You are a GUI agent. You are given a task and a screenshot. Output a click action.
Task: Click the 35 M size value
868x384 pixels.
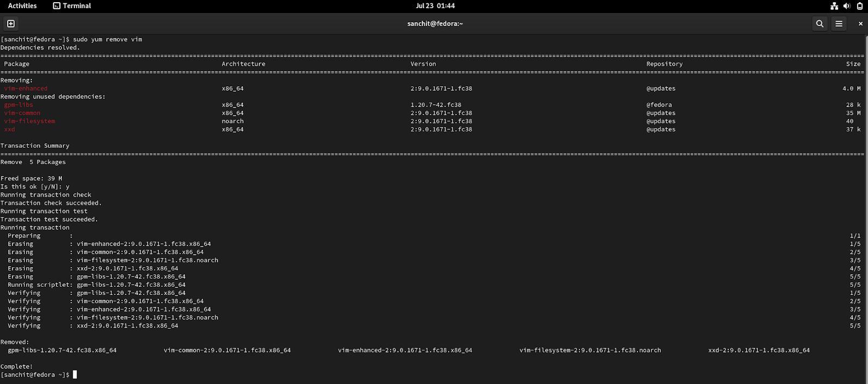pyautogui.click(x=853, y=113)
